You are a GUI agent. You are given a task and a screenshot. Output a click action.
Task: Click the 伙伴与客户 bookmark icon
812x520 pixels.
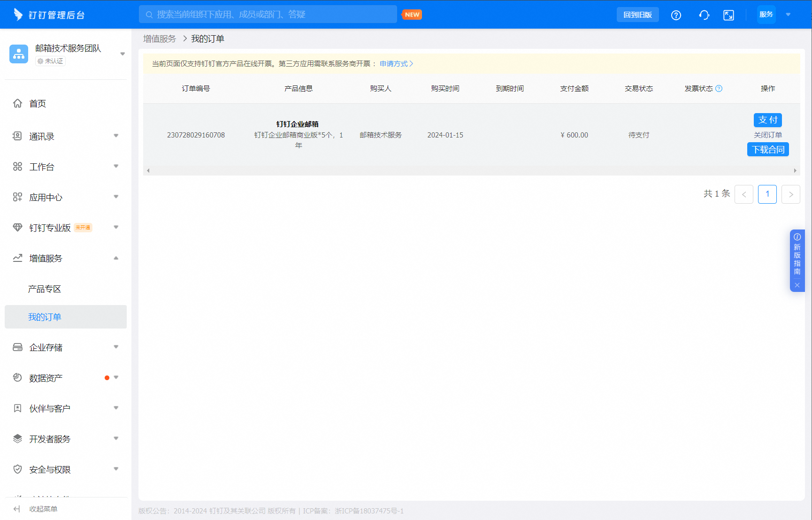pyautogui.click(x=17, y=408)
